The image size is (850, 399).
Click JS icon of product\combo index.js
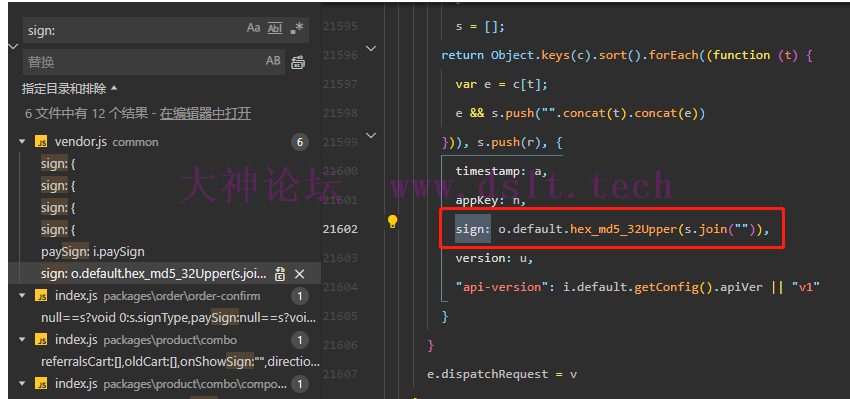click(x=41, y=340)
